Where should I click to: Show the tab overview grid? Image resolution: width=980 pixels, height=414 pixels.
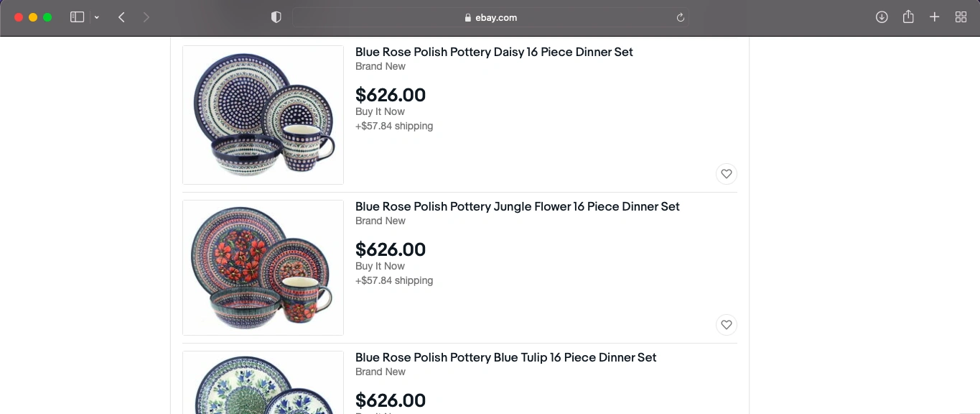[x=961, y=17]
